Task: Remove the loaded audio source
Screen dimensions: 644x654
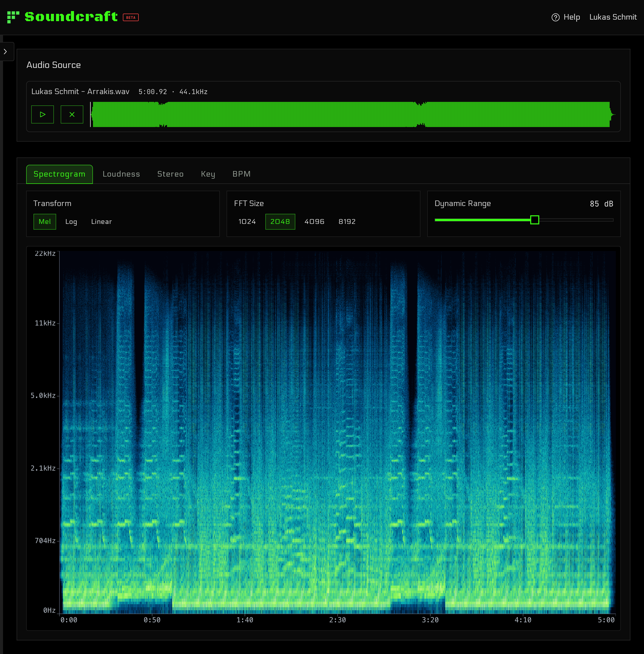Action: [72, 115]
